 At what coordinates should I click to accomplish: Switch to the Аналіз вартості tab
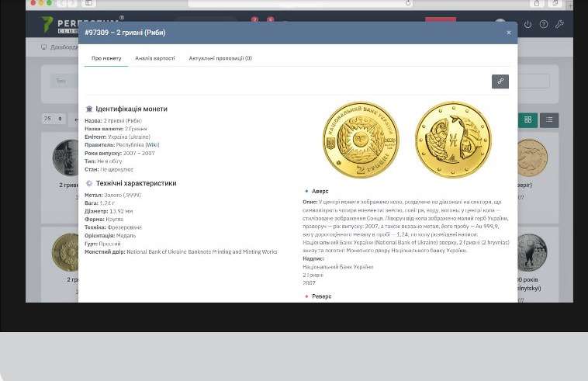click(155, 58)
